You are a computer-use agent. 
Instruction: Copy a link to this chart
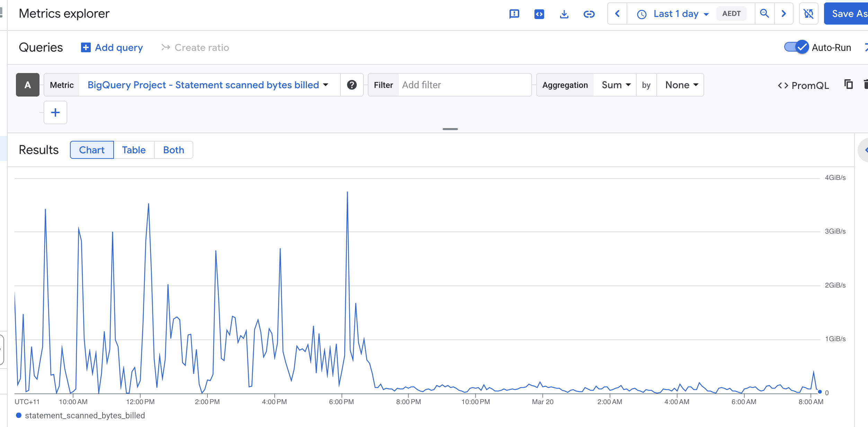click(589, 13)
